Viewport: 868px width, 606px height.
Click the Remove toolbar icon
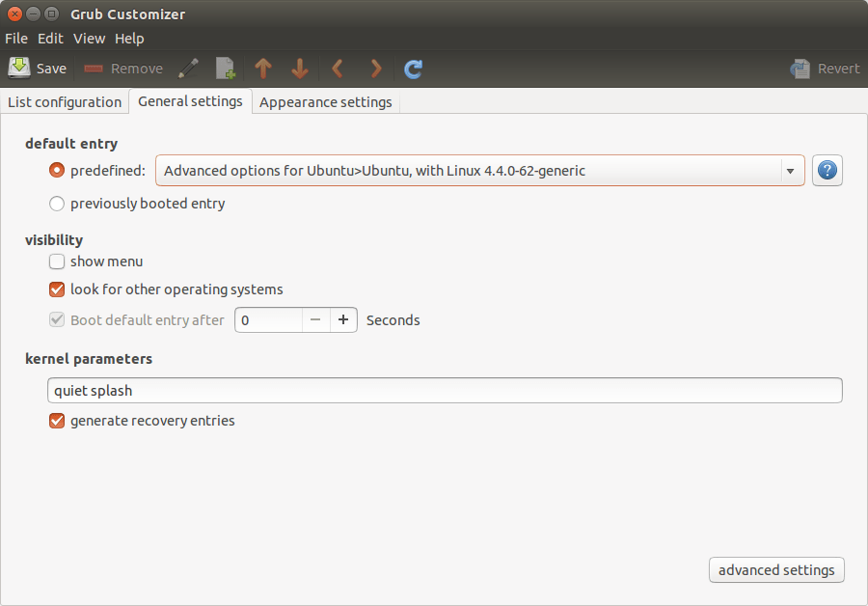94,68
